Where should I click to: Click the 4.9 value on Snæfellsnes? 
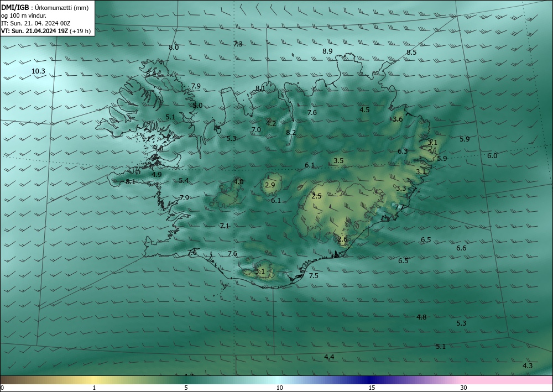(x=156, y=175)
